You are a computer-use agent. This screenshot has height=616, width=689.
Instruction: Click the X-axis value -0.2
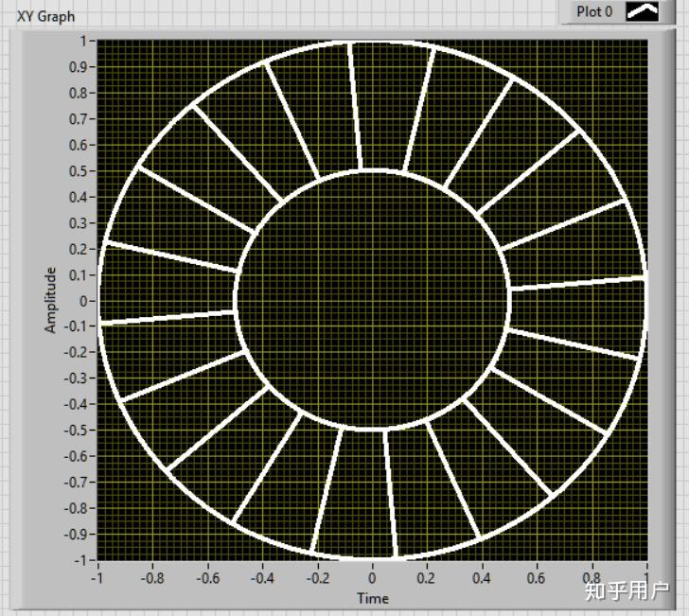[317, 578]
